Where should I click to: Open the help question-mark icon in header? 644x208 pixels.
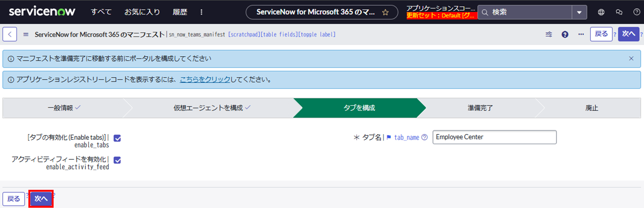[637, 12]
